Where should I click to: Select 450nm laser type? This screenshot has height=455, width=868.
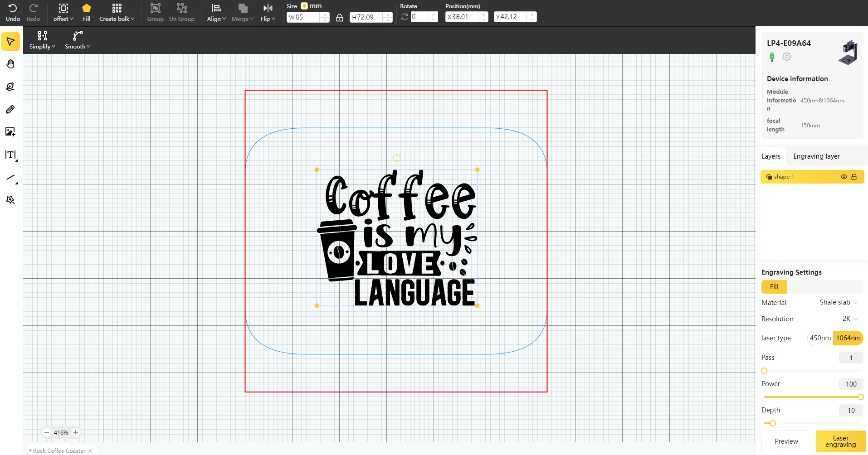(x=820, y=338)
